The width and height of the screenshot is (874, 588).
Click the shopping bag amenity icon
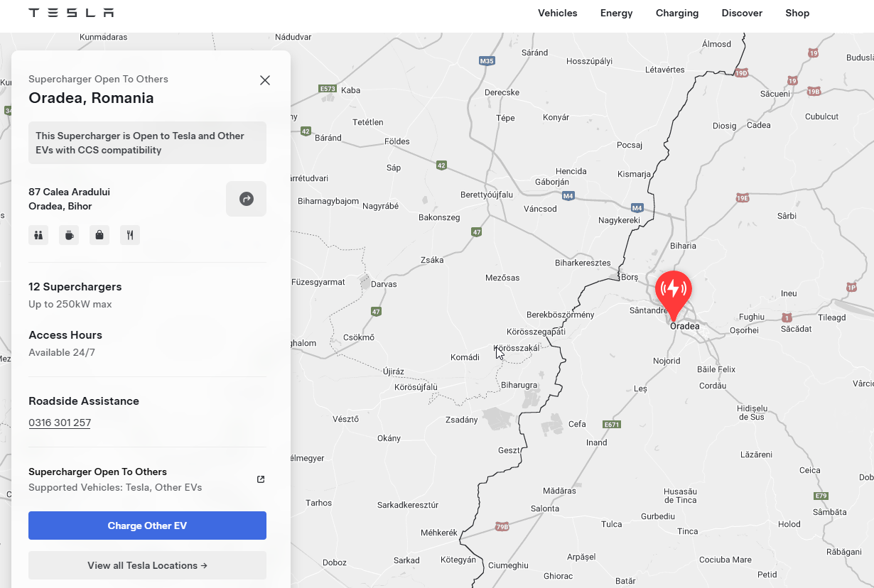coord(99,235)
